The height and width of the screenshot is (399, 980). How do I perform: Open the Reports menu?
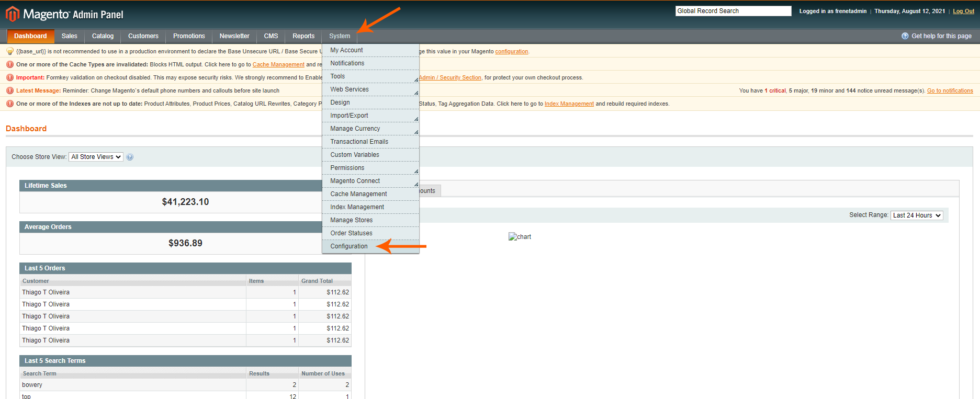point(303,36)
